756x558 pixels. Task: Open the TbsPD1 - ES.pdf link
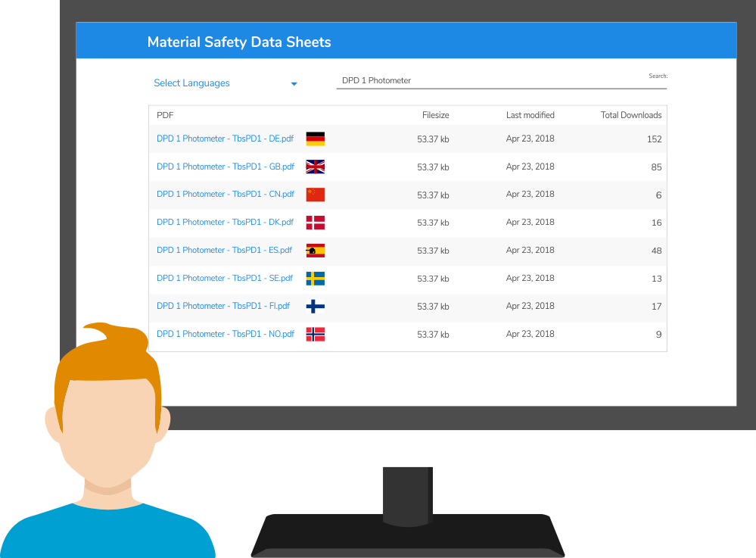click(x=224, y=251)
